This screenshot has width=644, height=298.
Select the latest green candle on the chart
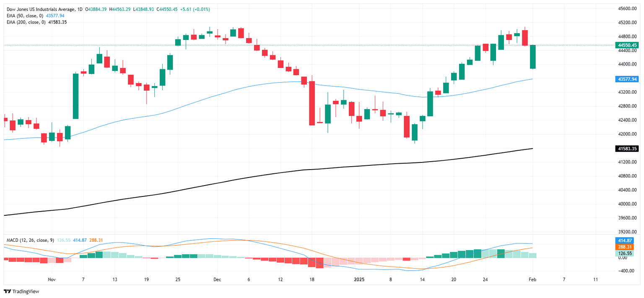click(532, 57)
